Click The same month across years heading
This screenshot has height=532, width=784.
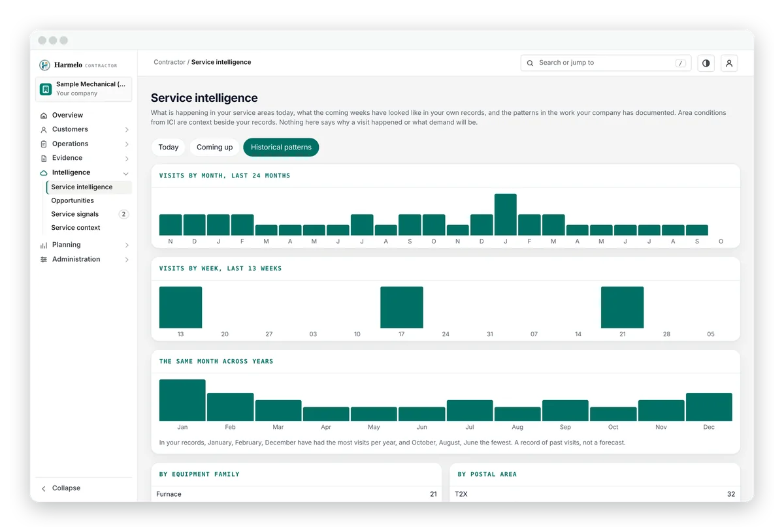216,361
